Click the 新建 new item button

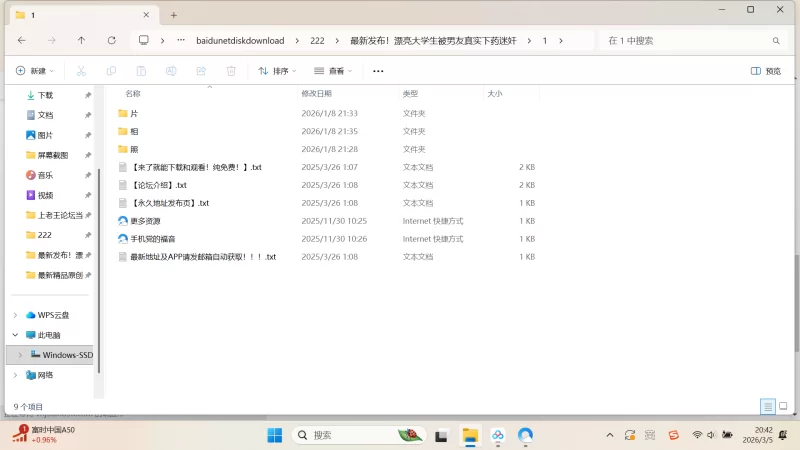(34, 71)
